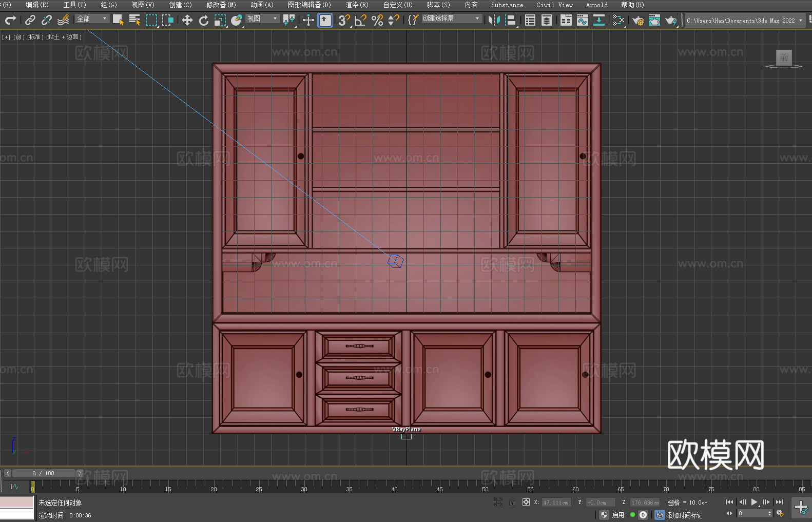Toggle Percent Snap
Screen dimensions: 812x522
coord(377,20)
